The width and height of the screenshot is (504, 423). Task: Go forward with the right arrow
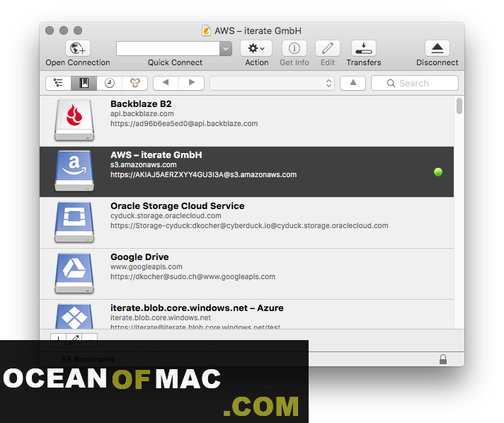[192, 83]
